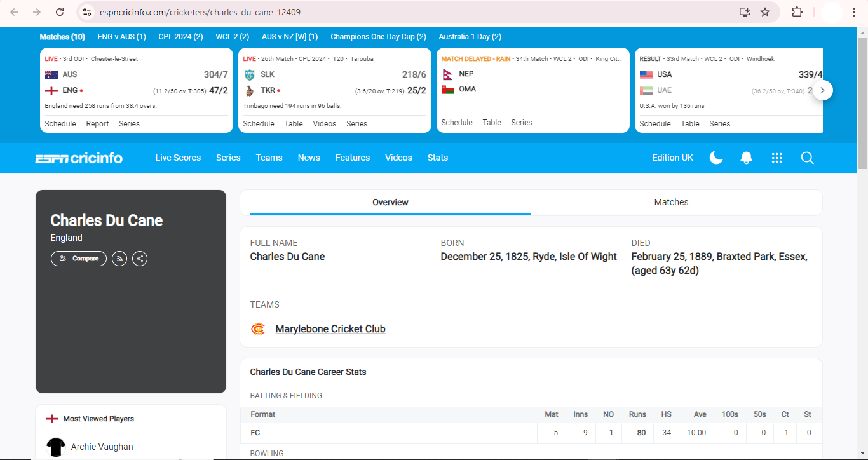This screenshot has height=460, width=868.
Task: Click the USA flag icon
Action: [x=646, y=74]
